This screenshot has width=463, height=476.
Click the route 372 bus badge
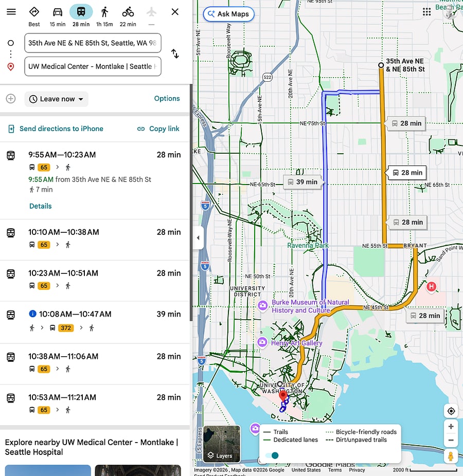66,328
